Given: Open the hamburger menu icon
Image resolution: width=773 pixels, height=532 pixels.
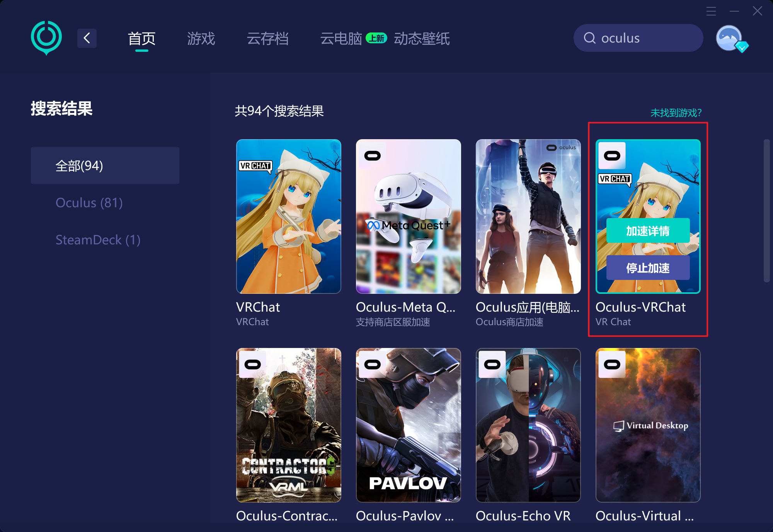Looking at the screenshot, I should 711,11.
